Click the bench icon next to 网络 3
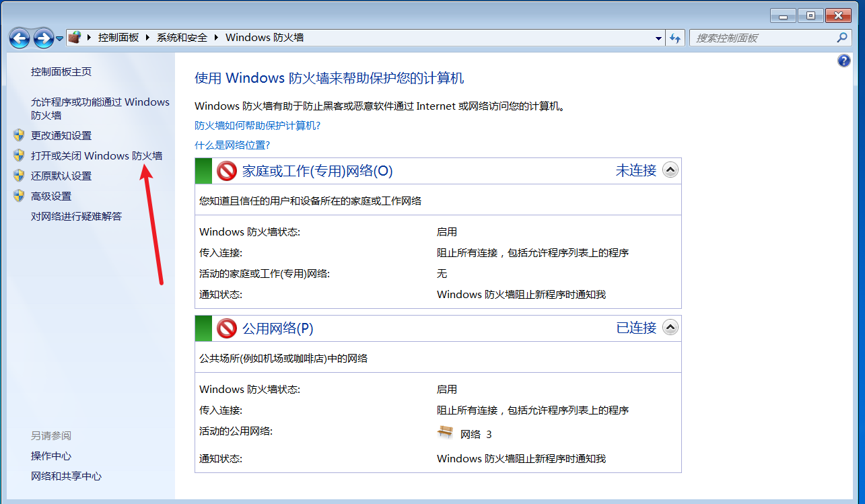 click(445, 433)
